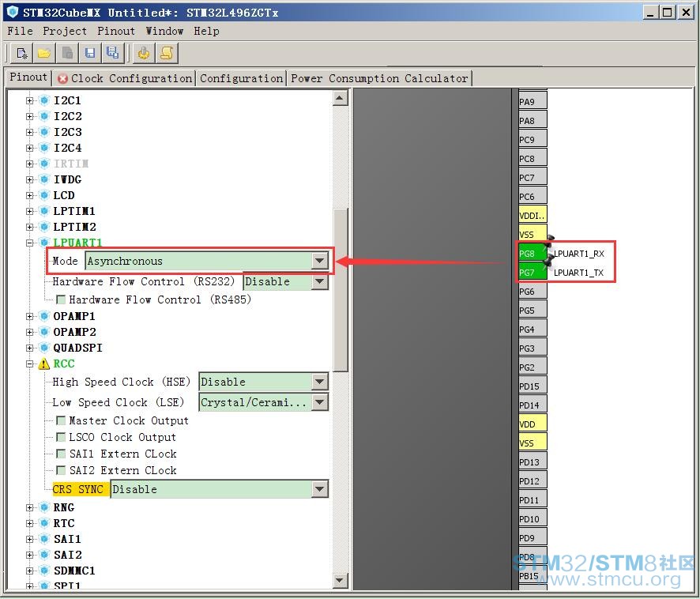The height and width of the screenshot is (599, 700).
Task: Click the green PG8 pin
Action: point(533,253)
